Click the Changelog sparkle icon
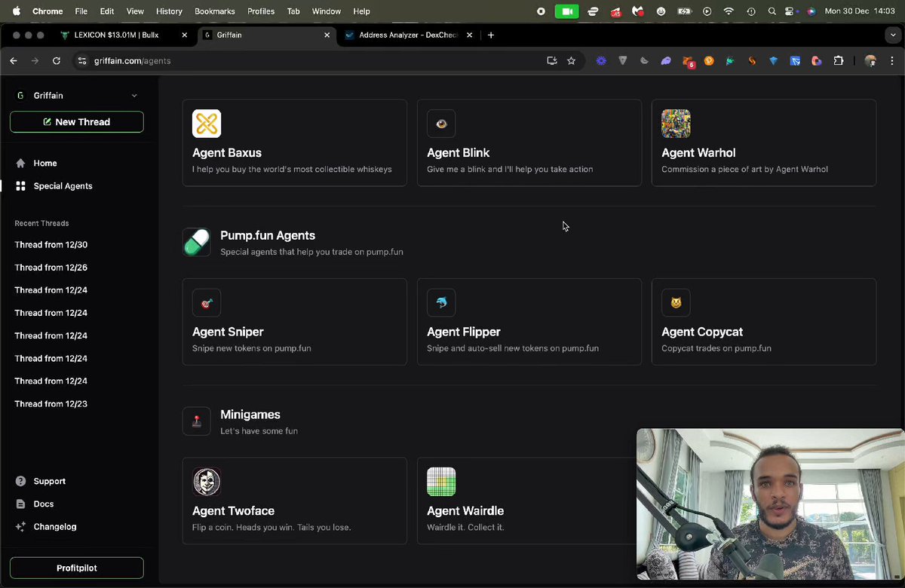 (x=20, y=526)
